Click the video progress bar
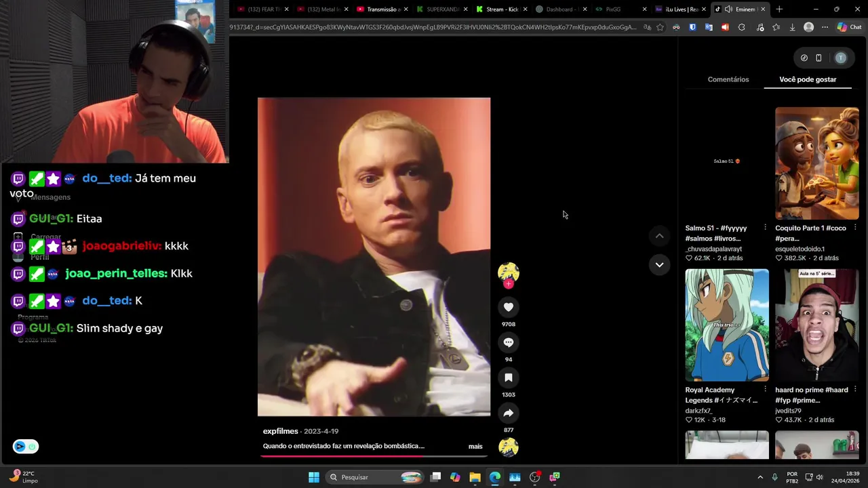 374,456
